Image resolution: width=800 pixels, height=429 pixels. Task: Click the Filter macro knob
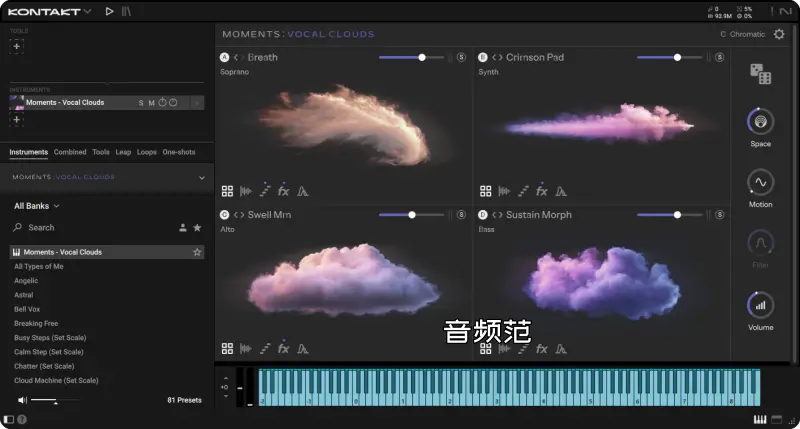click(760, 243)
